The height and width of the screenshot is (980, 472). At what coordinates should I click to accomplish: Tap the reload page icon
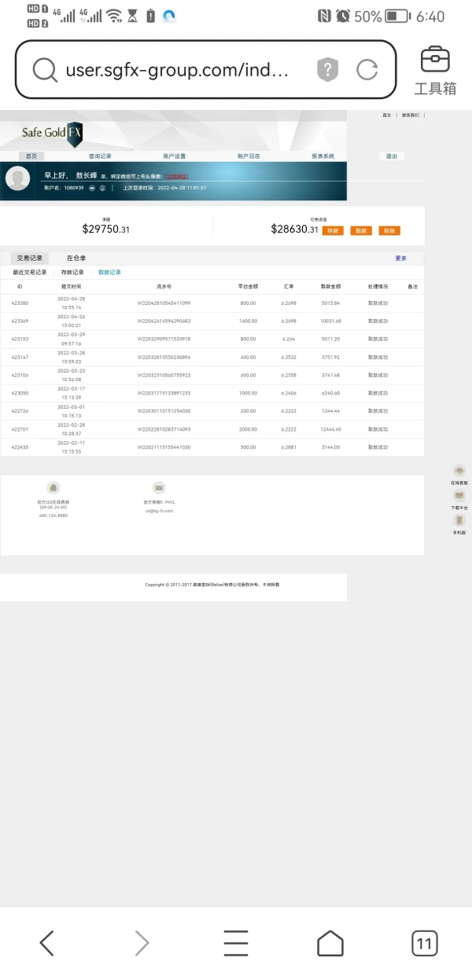click(x=367, y=70)
